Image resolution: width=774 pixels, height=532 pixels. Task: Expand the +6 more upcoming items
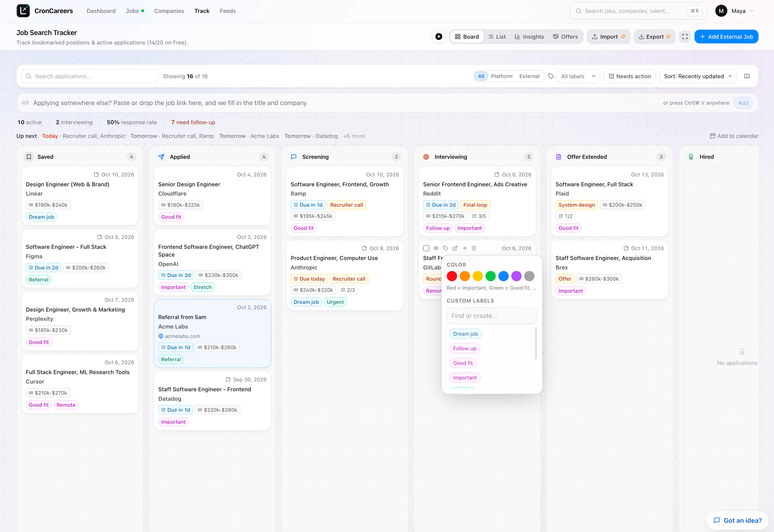point(354,136)
